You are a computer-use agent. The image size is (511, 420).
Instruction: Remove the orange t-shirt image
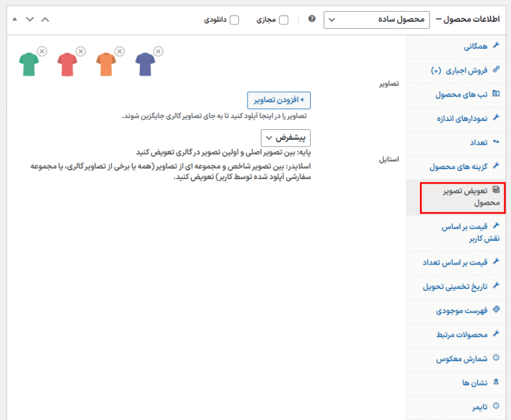pos(119,51)
